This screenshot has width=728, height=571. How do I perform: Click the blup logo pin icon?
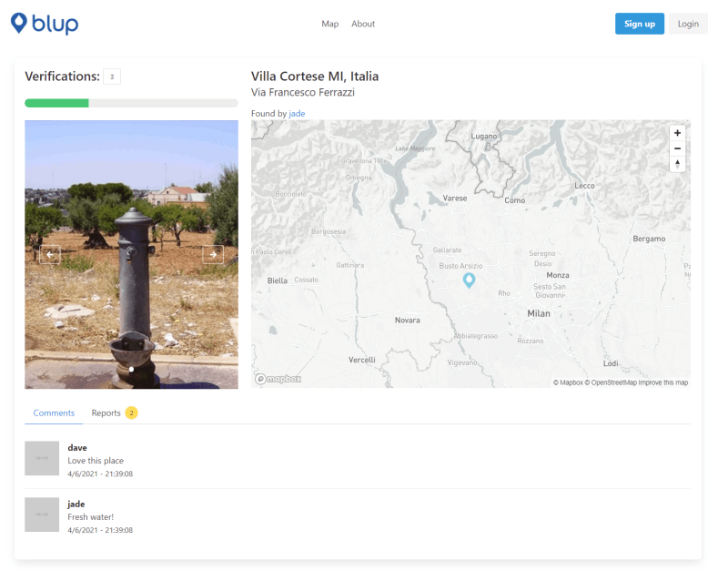[19, 23]
